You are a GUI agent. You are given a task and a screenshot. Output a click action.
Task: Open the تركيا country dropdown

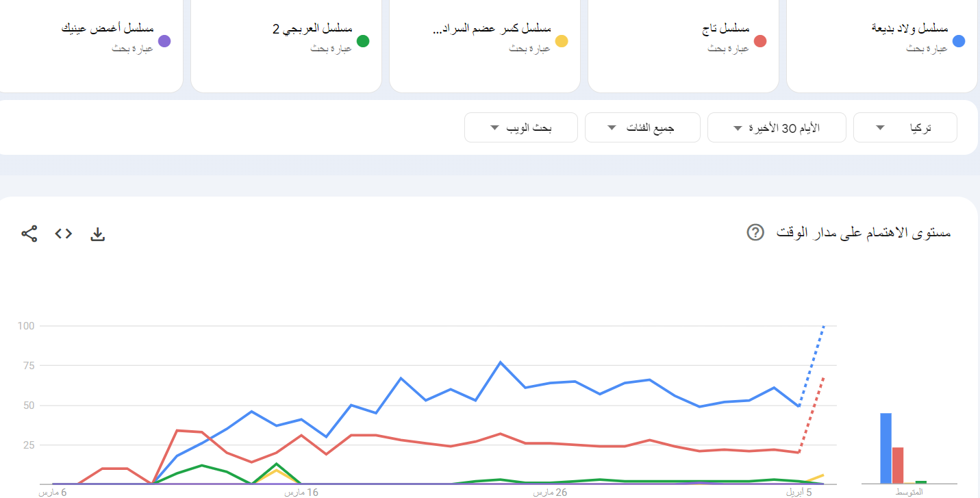905,128
